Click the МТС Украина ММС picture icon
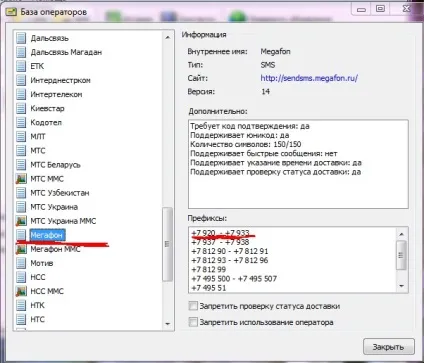The height and width of the screenshot is (363, 424). [x=21, y=221]
